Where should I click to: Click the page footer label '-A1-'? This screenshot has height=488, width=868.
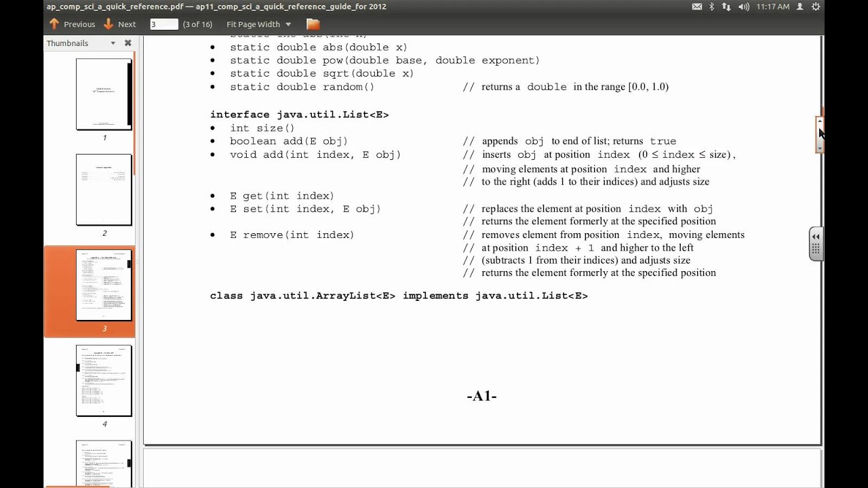(481, 396)
